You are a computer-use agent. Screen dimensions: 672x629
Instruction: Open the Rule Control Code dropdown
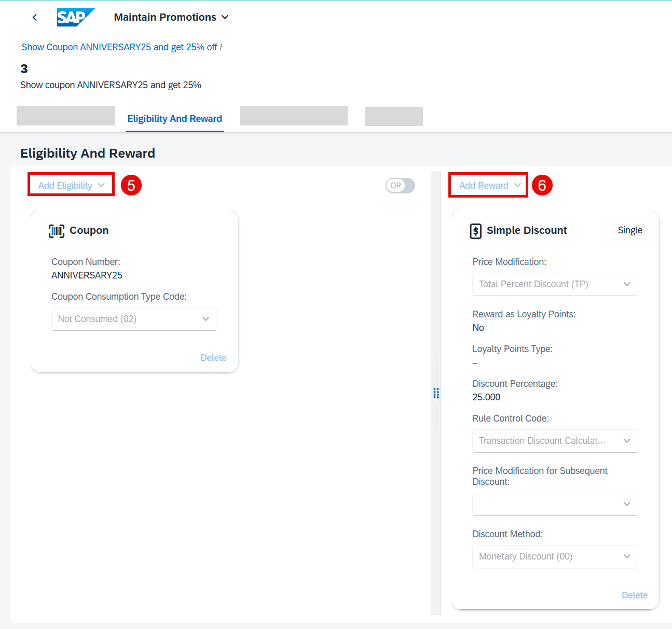555,441
